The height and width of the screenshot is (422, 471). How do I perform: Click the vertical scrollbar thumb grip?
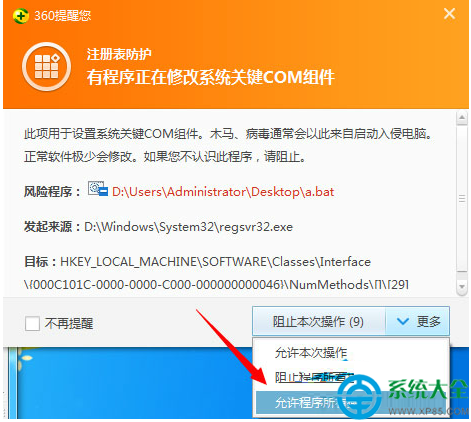(462, 199)
